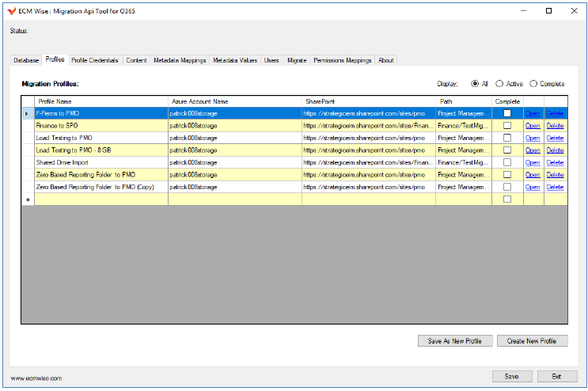Switch to the Database tab

26,60
